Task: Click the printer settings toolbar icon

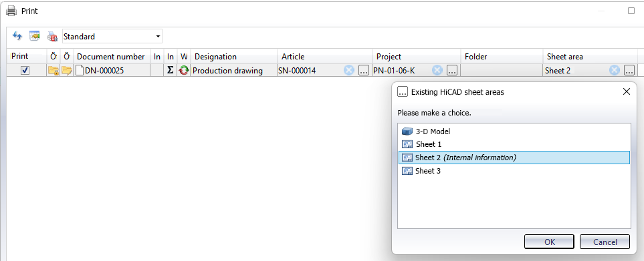Action: coord(52,37)
